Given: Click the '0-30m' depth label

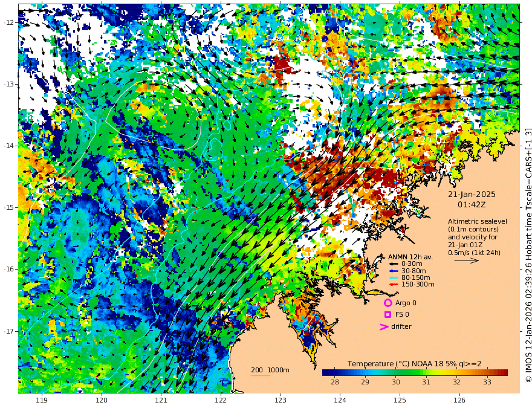Looking at the screenshot, I should [412, 264].
